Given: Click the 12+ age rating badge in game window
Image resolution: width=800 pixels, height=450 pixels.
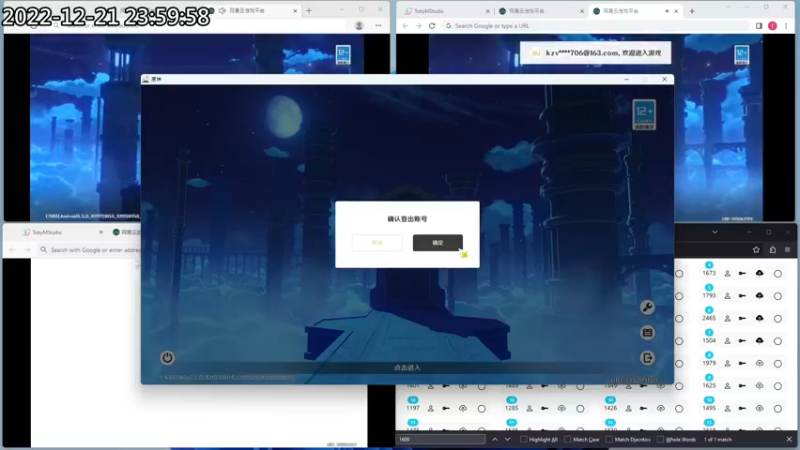Looking at the screenshot, I should (x=644, y=115).
